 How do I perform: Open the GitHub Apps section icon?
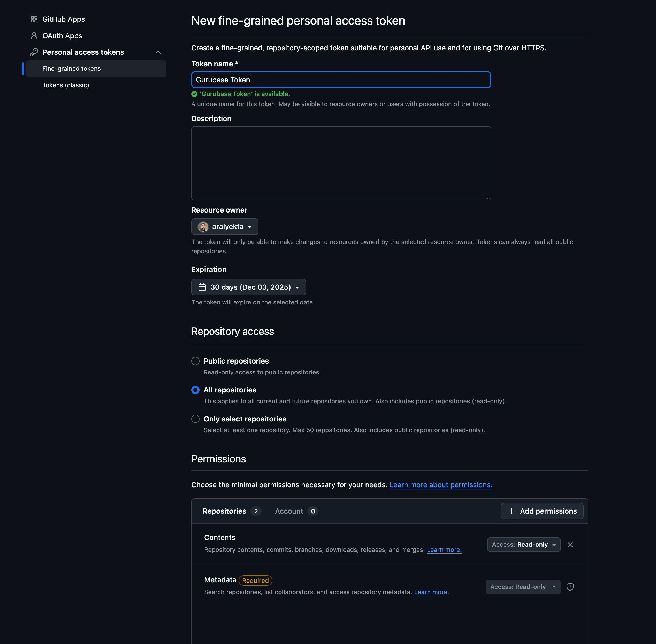(34, 19)
